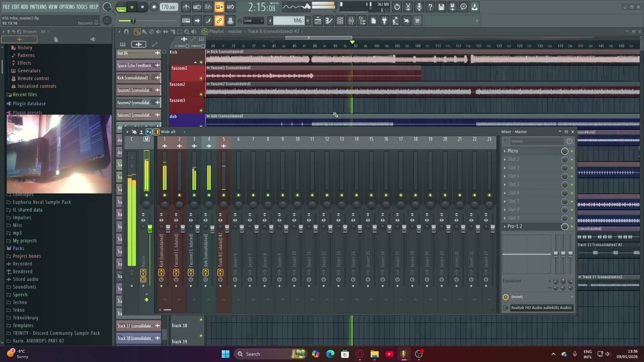Screen dimensions: 644x362
Task: Toggle the orange link multilink icon
Action: (x=219, y=21)
